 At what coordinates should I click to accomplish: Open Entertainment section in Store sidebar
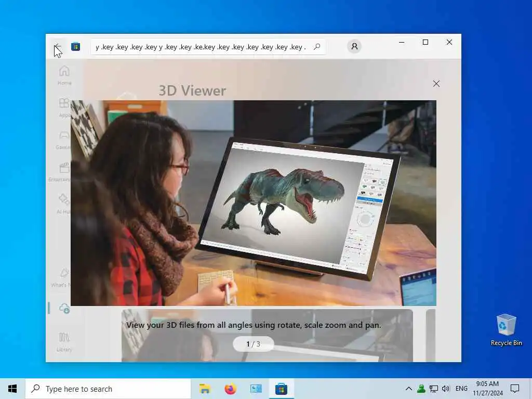[60, 172]
